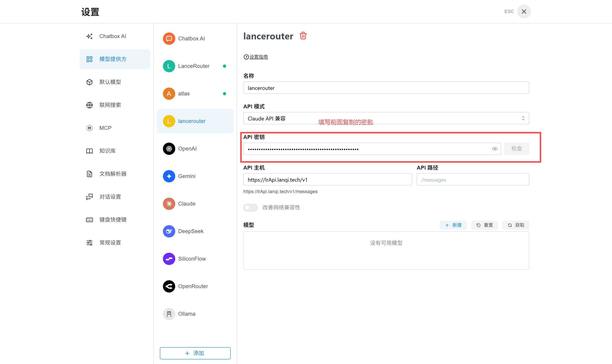Click the Ollama provider name
The height and width of the screenshot is (364, 612).
point(186,314)
